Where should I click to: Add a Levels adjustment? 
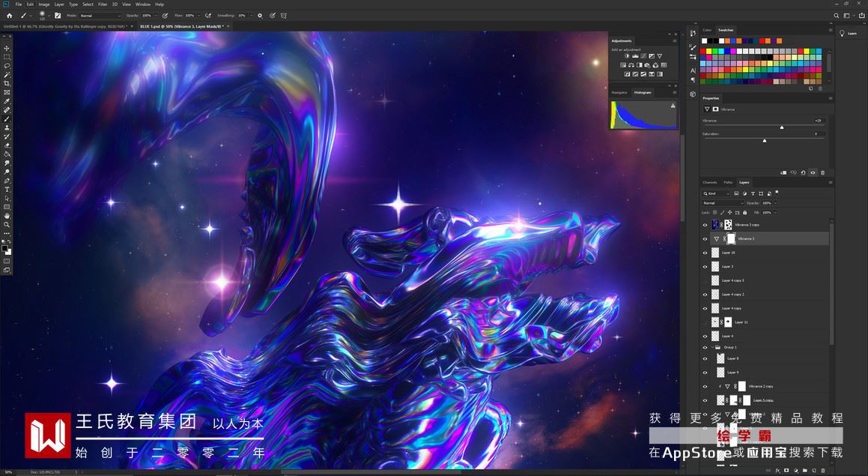635,56
